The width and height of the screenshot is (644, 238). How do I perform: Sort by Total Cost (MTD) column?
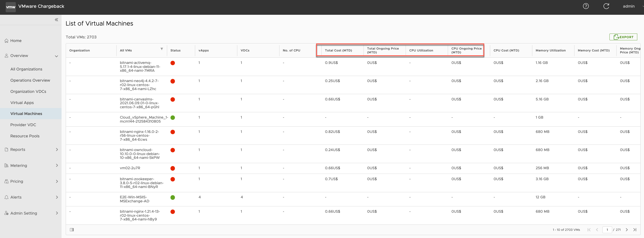tap(338, 50)
